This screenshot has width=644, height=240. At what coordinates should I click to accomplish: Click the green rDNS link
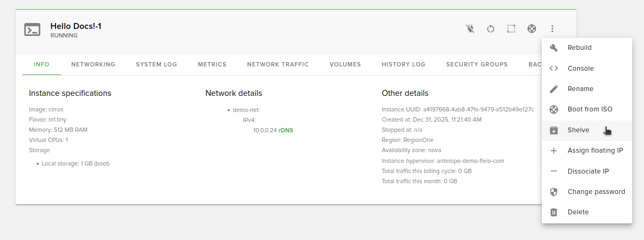coord(286,130)
